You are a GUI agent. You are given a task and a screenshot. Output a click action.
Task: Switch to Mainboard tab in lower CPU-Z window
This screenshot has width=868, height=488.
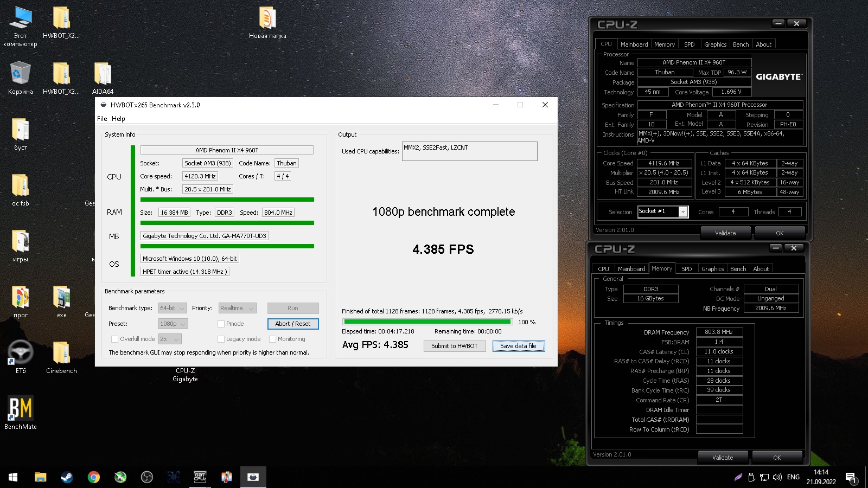(631, 269)
